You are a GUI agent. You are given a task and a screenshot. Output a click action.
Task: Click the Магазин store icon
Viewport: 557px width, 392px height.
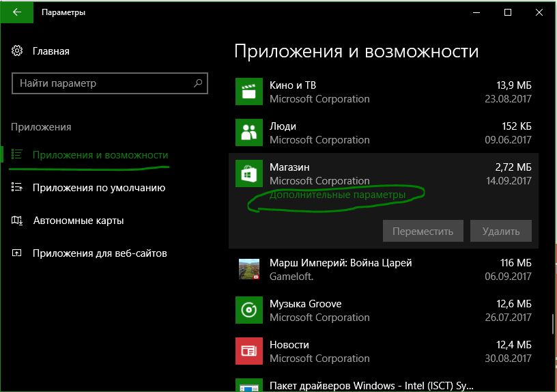249,173
